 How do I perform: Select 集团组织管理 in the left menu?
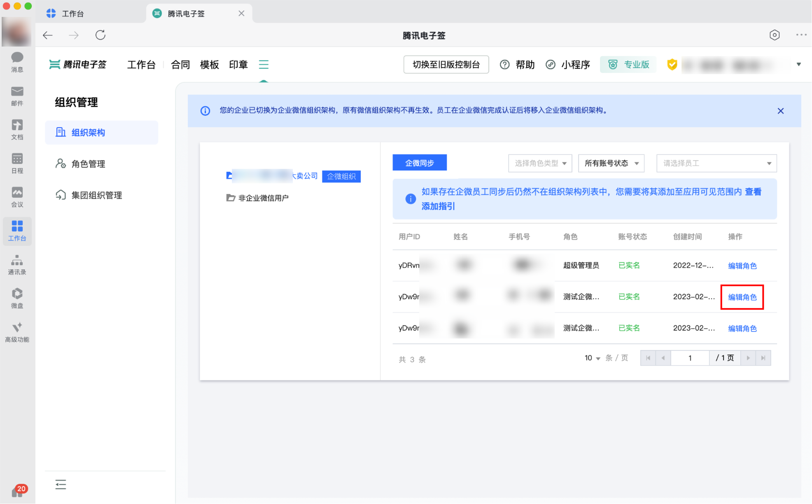[101, 195]
